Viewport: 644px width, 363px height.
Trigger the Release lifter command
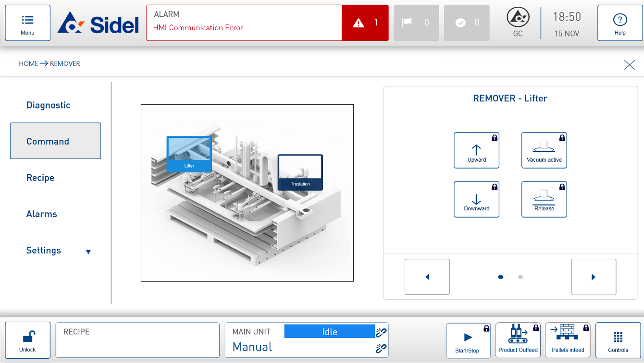(544, 199)
